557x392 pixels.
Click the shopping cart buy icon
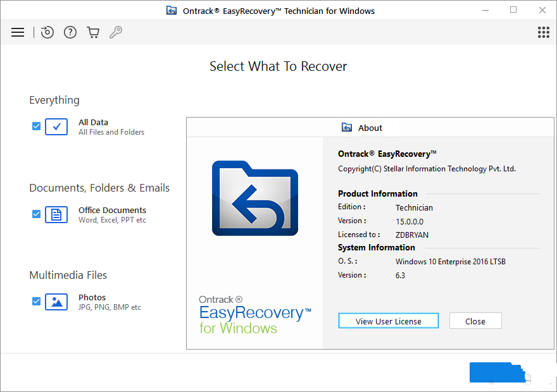[x=93, y=32]
